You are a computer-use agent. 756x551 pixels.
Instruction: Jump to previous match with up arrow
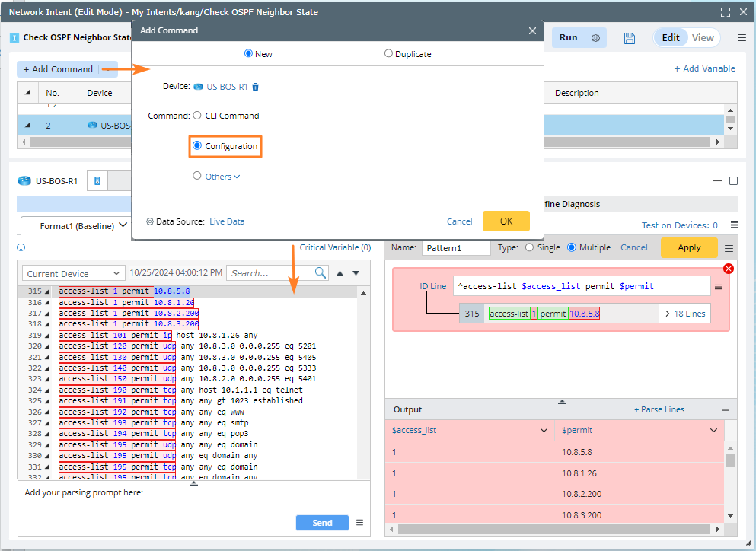(340, 273)
